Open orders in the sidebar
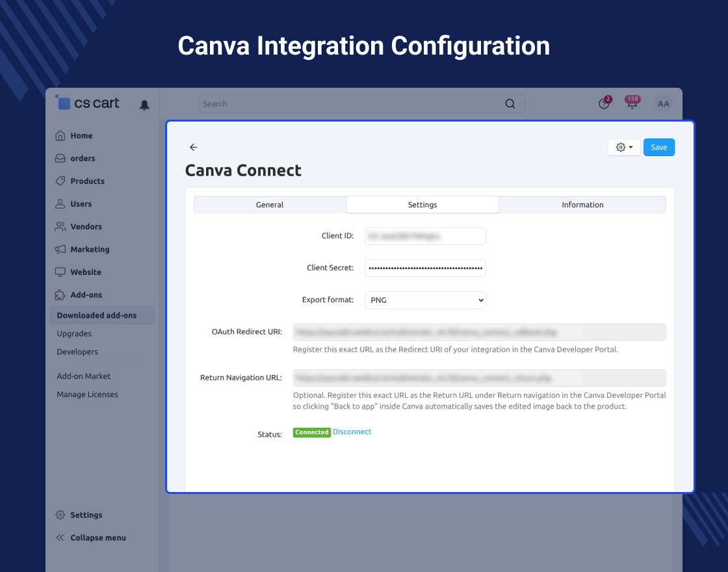 click(x=83, y=159)
